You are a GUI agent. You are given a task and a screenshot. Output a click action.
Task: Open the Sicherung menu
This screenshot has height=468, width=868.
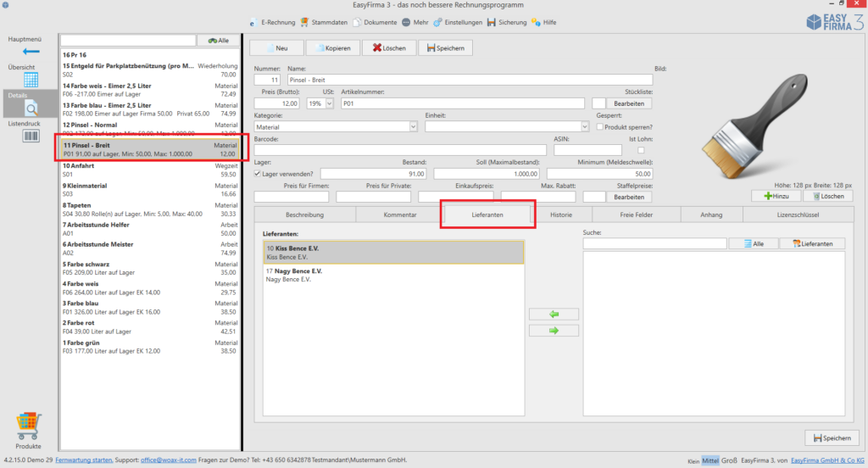coord(507,23)
